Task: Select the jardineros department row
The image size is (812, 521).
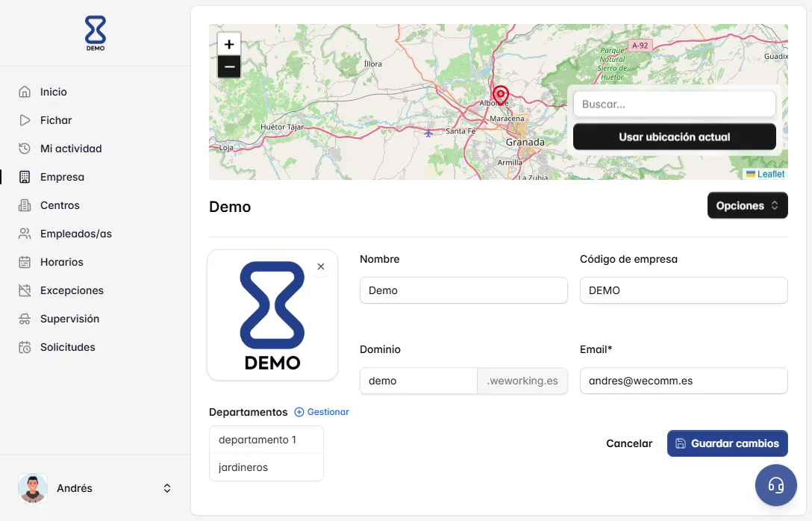Action: coord(266,467)
